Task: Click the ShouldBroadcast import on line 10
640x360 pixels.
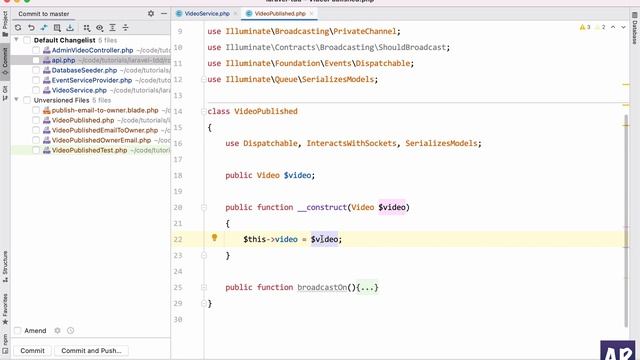Action: (412, 47)
